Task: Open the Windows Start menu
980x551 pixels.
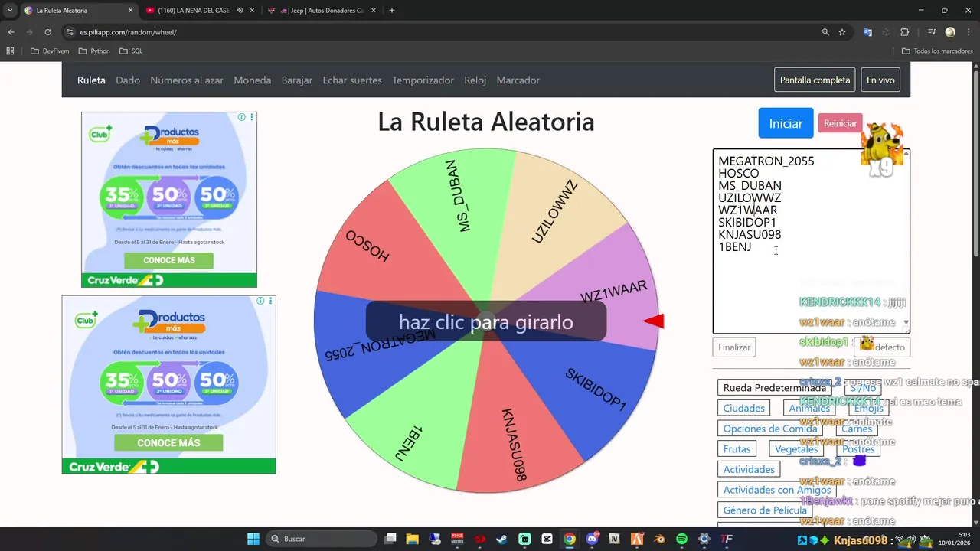Action: (253, 539)
